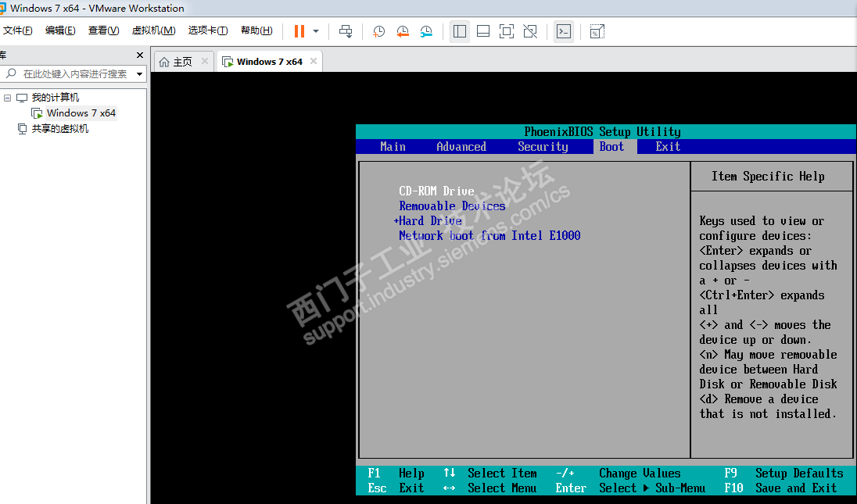Collapse the 我的计算机 tree node
Viewport: 857px width, 504px height.
pyautogui.click(x=7, y=98)
